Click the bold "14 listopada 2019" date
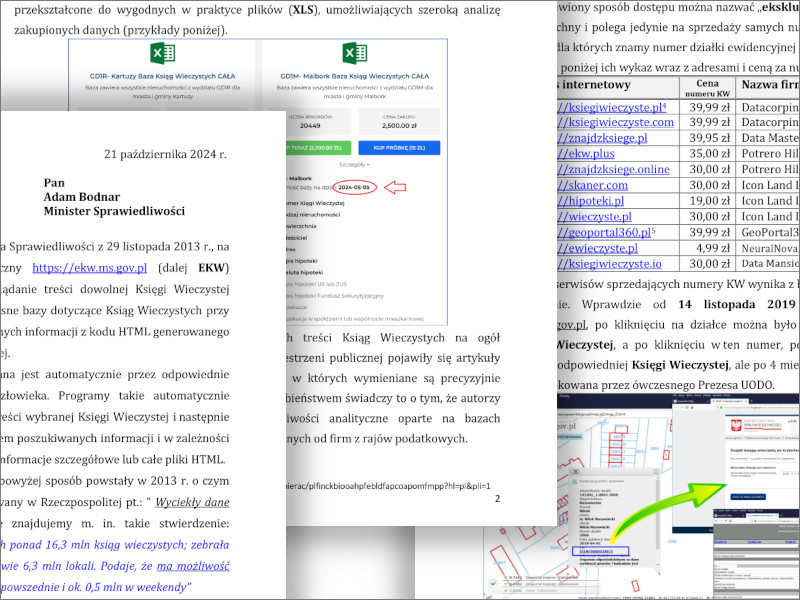The image size is (800, 600). pos(737,305)
